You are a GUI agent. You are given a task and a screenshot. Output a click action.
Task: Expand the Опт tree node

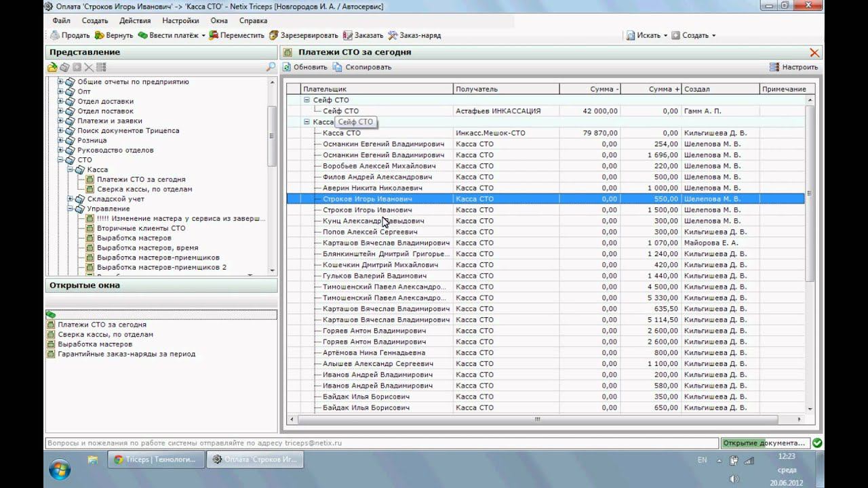tap(60, 91)
